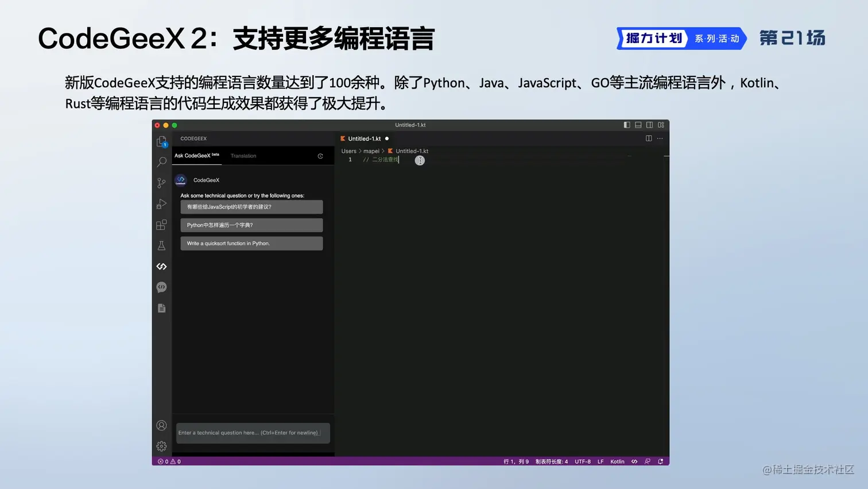868x489 pixels.
Task: Expand the mapei breadcrumb
Action: [371, 151]
